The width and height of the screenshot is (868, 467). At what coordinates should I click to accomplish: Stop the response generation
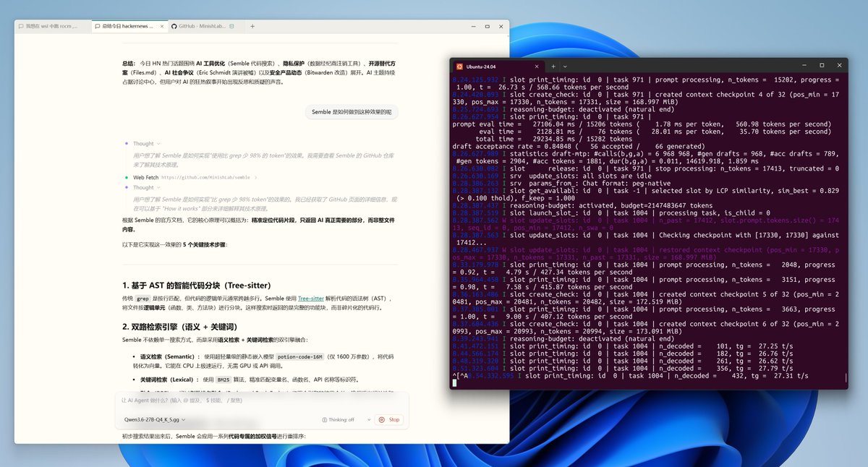pyautogui.click(x=389, y=419)
